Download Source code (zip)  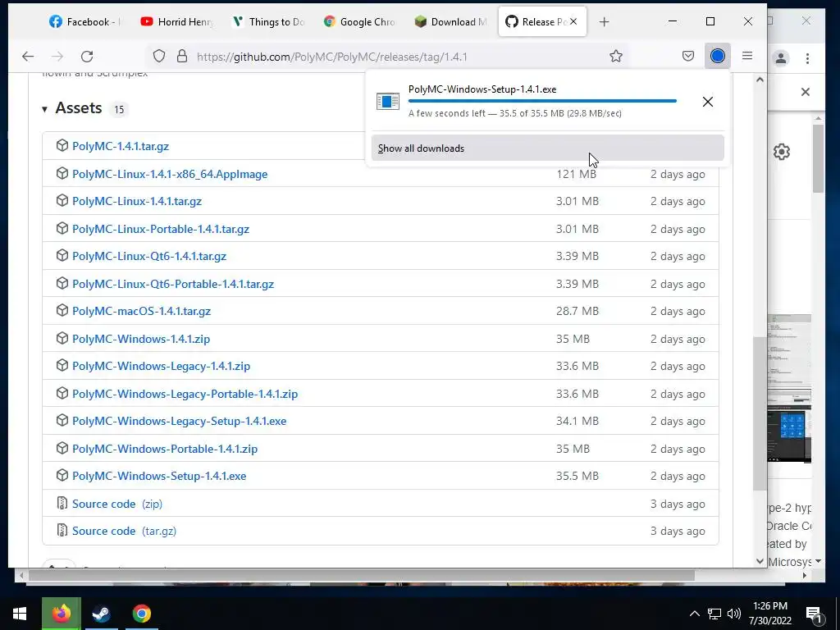117,504
